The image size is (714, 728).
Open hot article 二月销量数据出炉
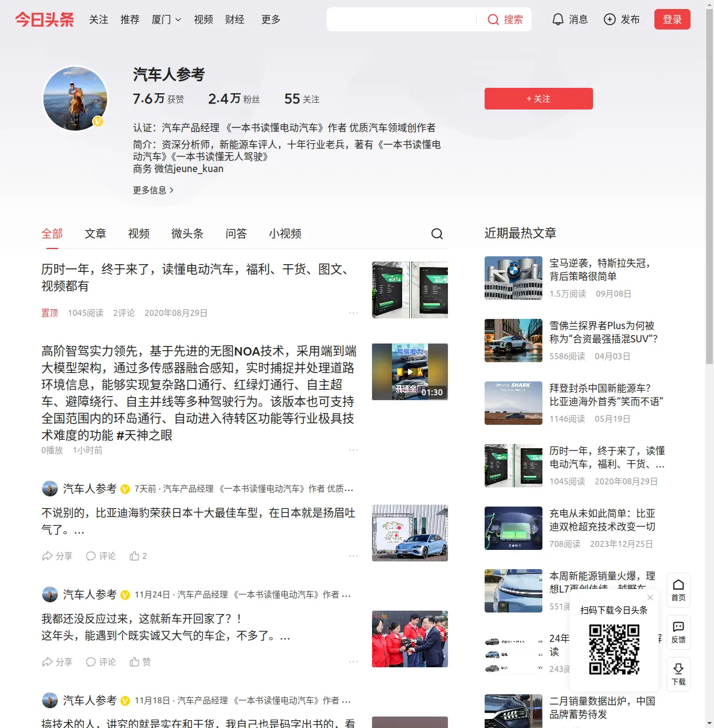point(603,708)
